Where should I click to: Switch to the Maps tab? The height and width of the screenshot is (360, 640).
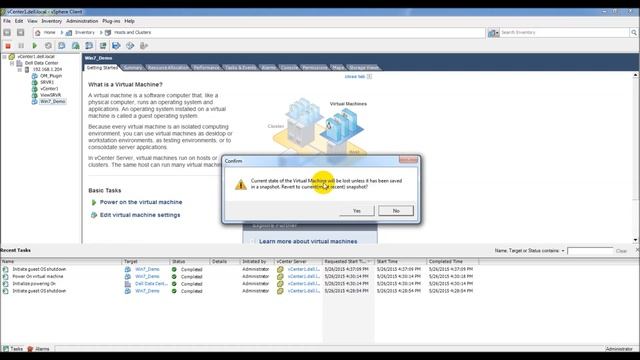(338, 68)
